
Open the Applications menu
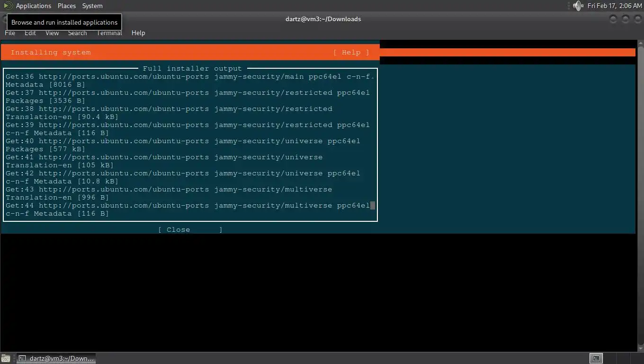pos(33,6)
